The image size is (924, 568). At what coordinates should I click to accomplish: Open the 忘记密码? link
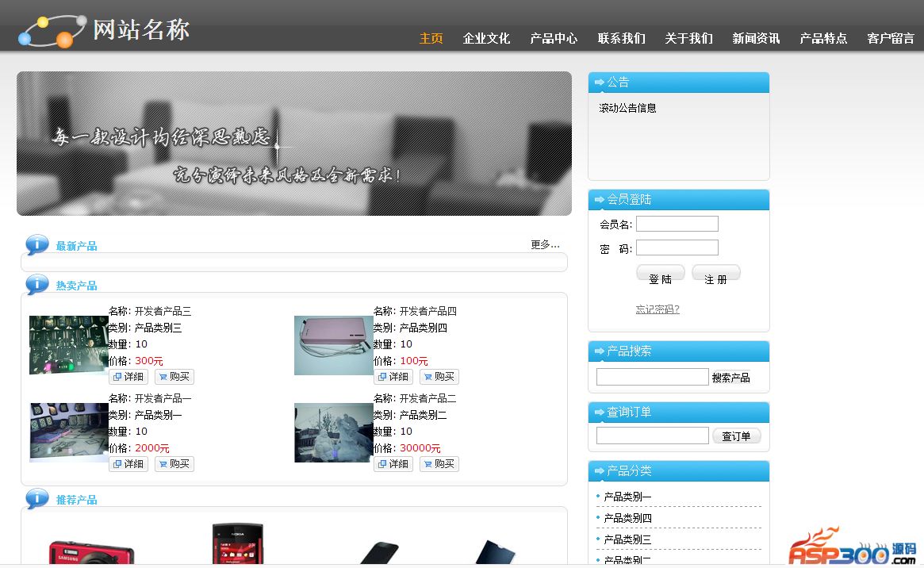click(x=658, y=309)
